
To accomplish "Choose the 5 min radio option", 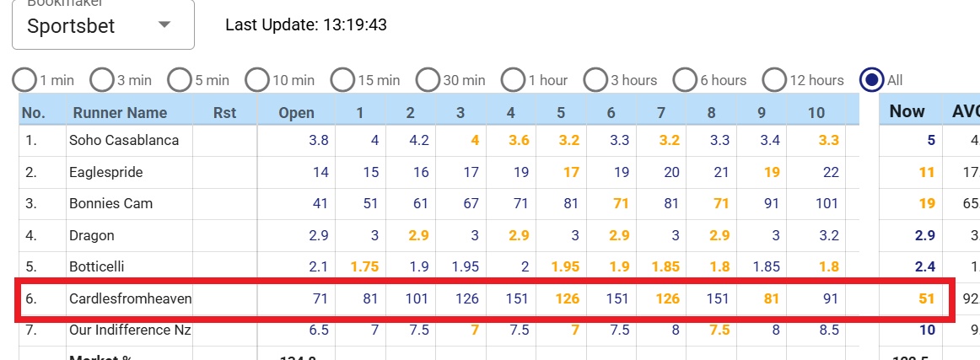I will coord(180,80).
